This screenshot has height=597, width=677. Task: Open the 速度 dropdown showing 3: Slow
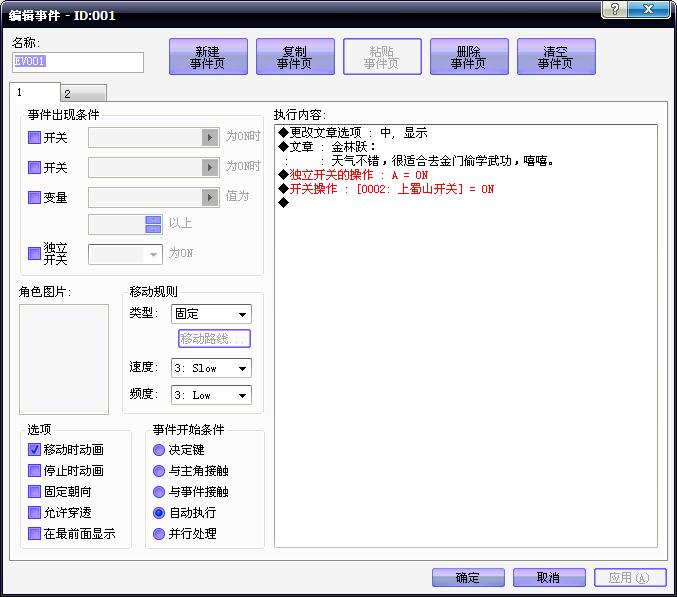pyautogui.click(x=211, y=368)
